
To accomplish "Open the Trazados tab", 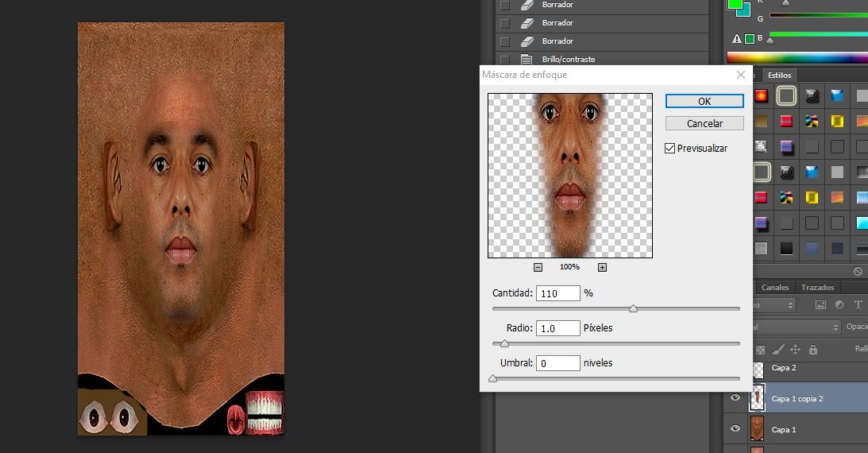I will click(817, 287).
